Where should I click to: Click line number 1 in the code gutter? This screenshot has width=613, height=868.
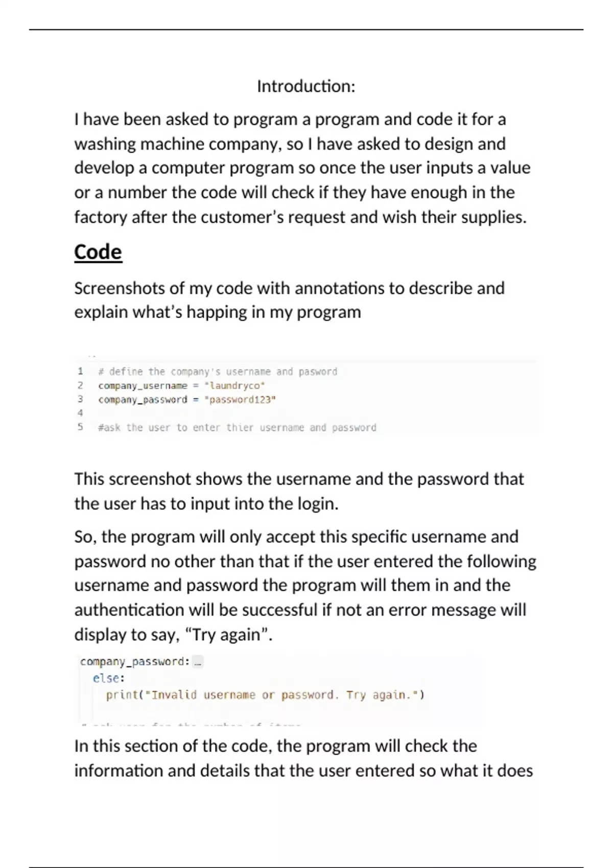coord(80,371)
